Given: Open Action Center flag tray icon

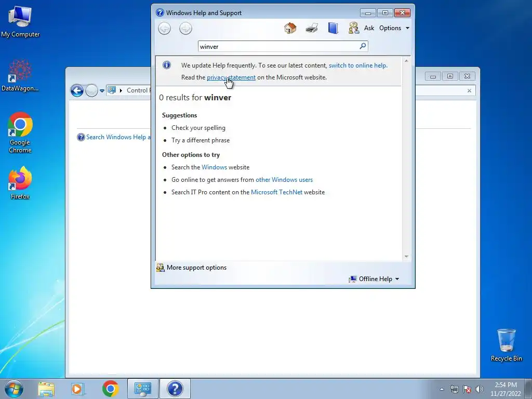Looking at the screenshot, I should click(x=467, y=389).
